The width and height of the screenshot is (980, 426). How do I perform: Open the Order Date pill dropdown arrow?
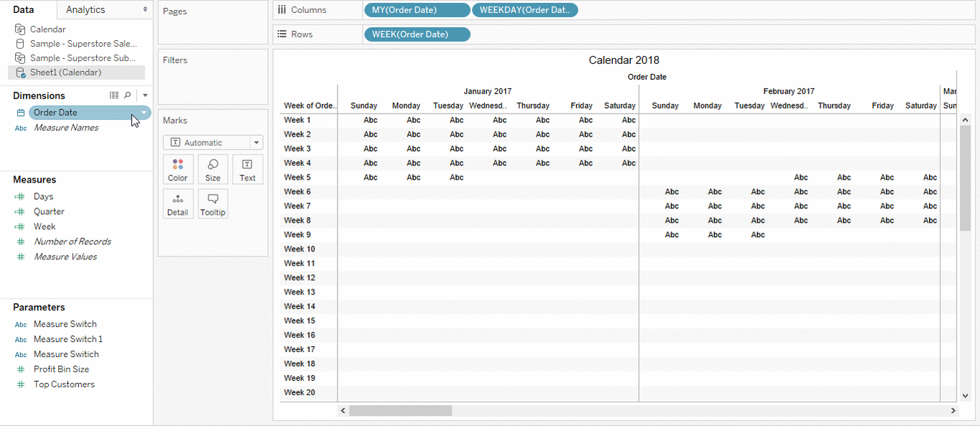click(x=143, y=112)
